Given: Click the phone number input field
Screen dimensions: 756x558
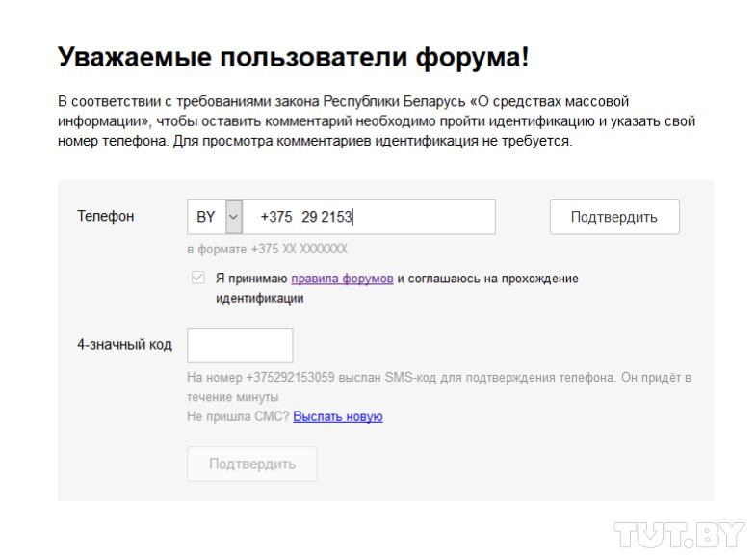Looking at the screenshot, I should [x=369, y=217].
